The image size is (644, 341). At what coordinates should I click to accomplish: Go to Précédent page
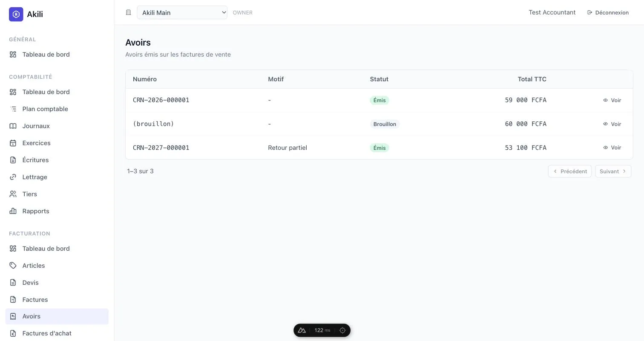pyautogui.click(x=569, y=171)
